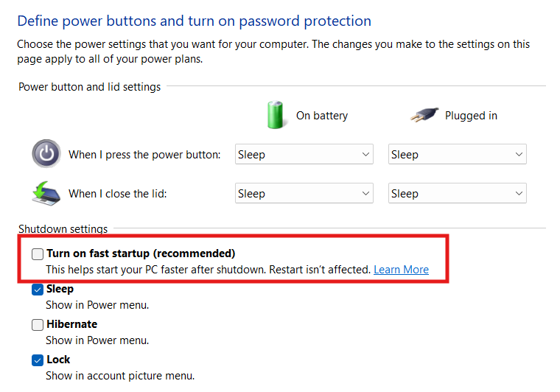Open power button Plugged in dropdown
The image size is (560, 392).
coord(457,155)
